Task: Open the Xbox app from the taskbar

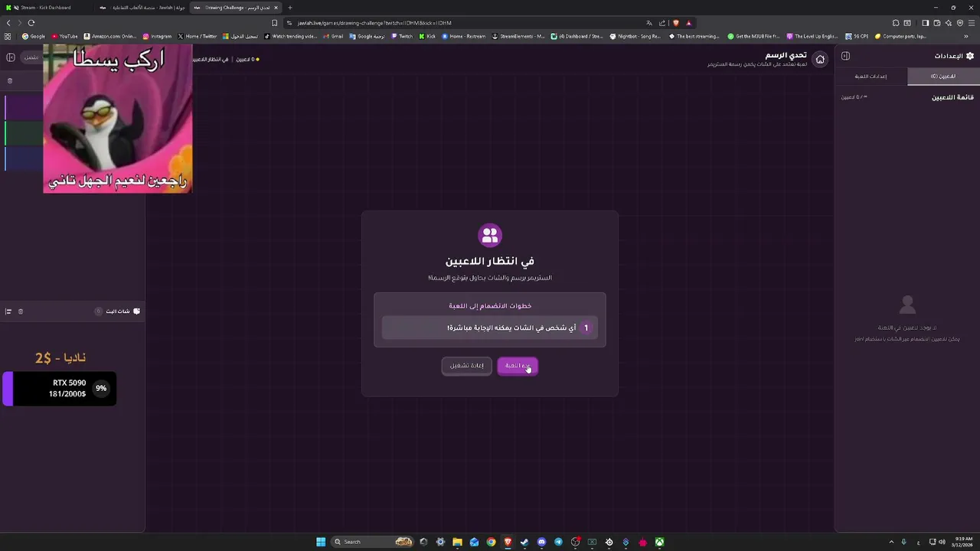Action: [x=659, y=542]
